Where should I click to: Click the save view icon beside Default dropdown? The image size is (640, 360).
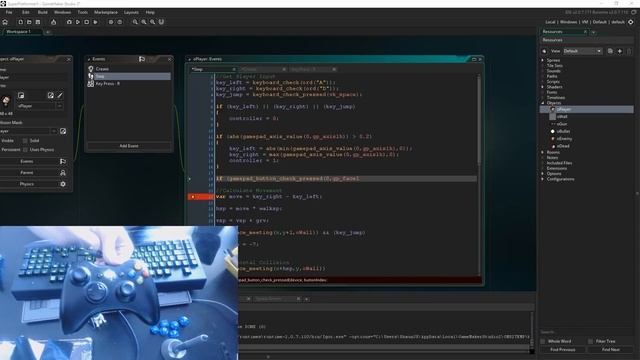(x=610, y=51)
